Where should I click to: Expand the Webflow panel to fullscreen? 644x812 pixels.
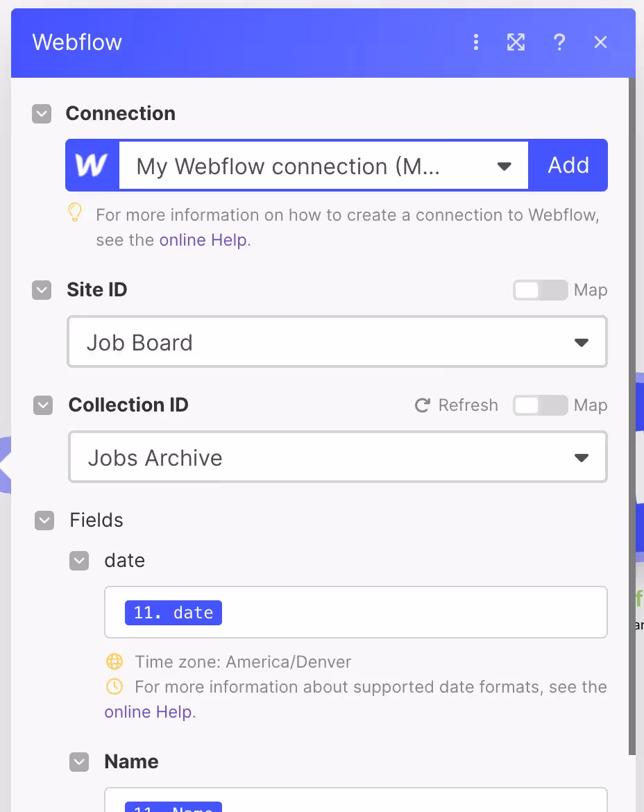click(516, 42)
